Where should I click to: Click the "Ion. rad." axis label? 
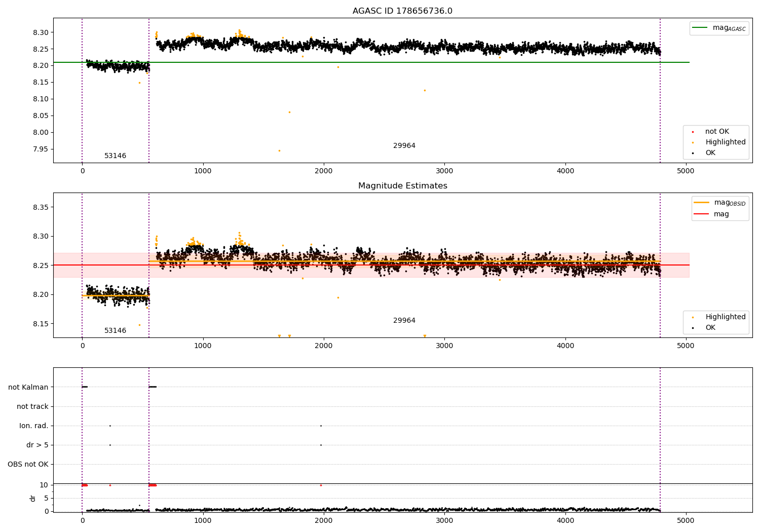34,426
